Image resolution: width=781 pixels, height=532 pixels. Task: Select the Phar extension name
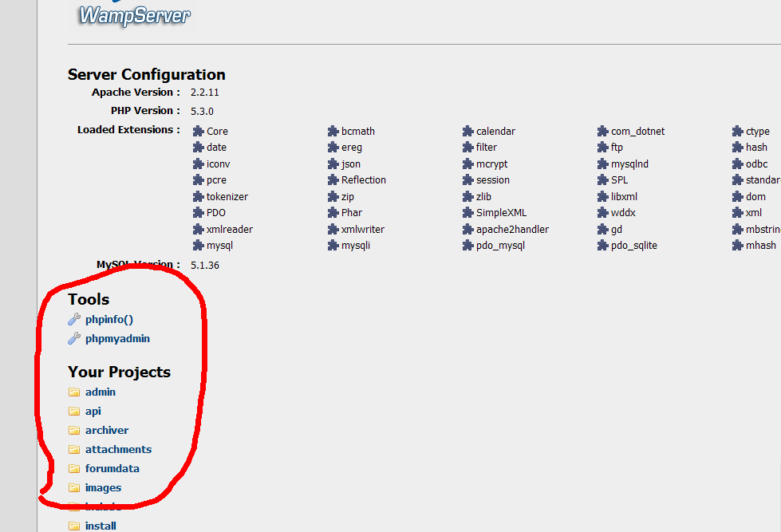point(352,213)
